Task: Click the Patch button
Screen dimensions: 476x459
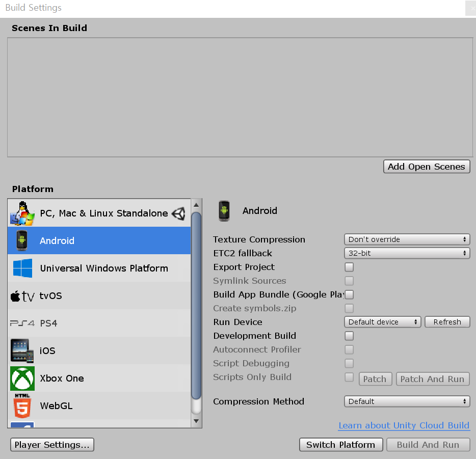Action: click(x=375, y=379)
